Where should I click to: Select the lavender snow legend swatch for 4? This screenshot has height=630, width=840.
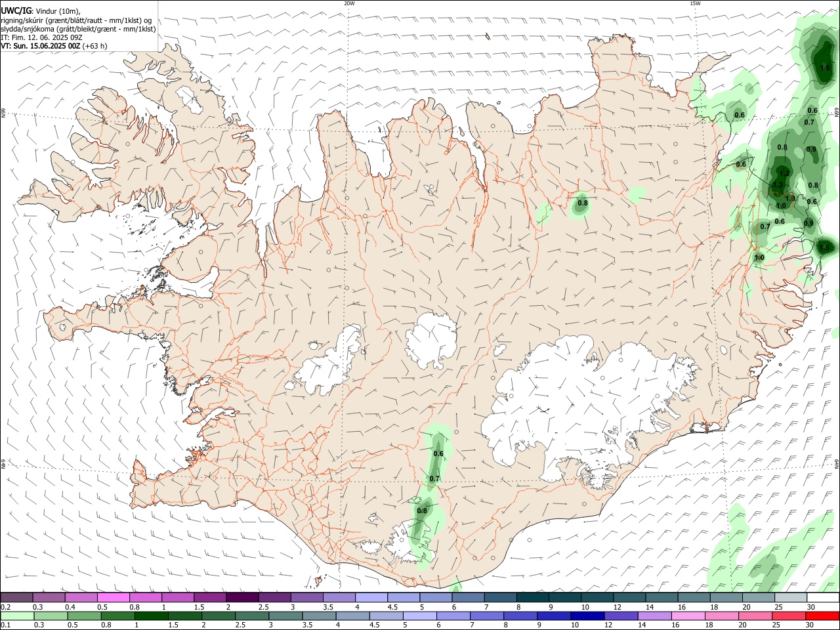pos(371,597)
